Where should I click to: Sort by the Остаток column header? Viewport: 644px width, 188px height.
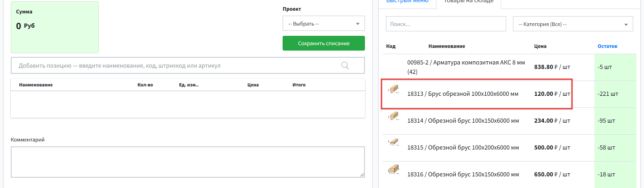pos(607,46)
